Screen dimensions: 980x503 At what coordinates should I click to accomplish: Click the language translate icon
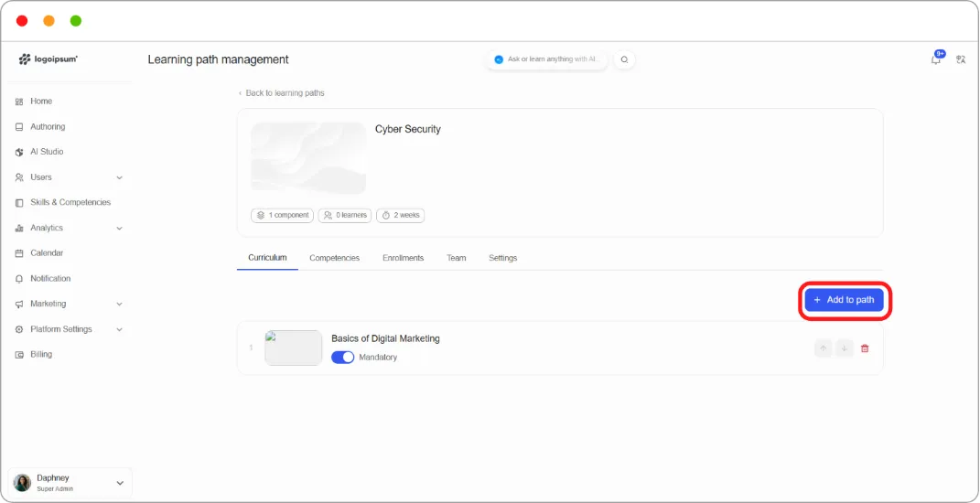962,59
